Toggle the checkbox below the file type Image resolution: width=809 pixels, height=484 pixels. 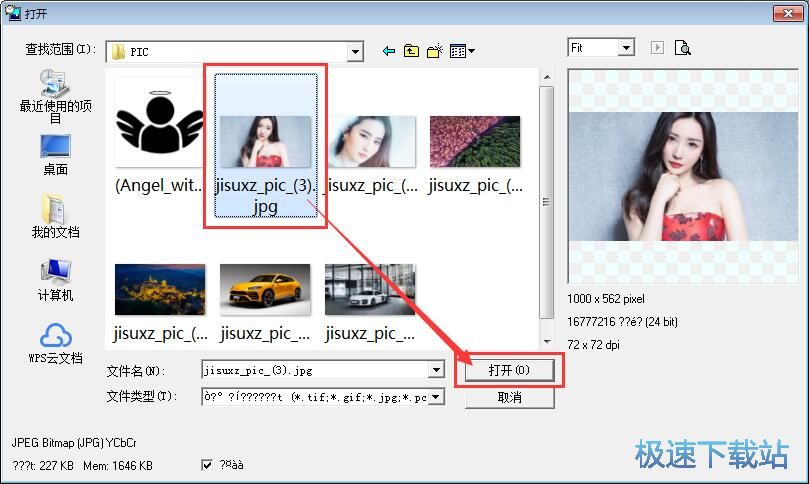pyautogui.click(x=207, y=465)
